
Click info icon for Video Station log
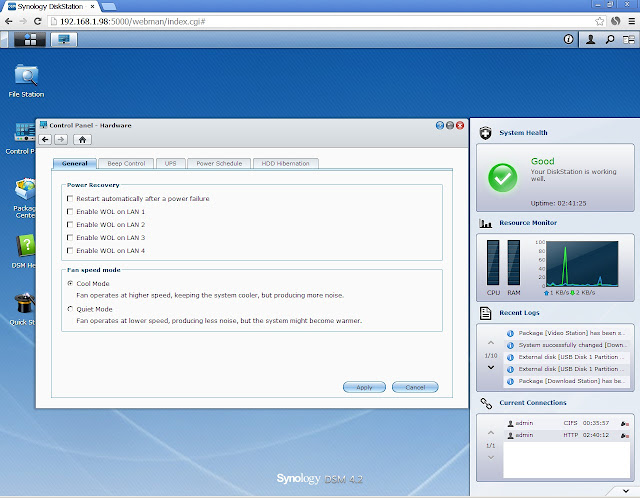(510, 333)
